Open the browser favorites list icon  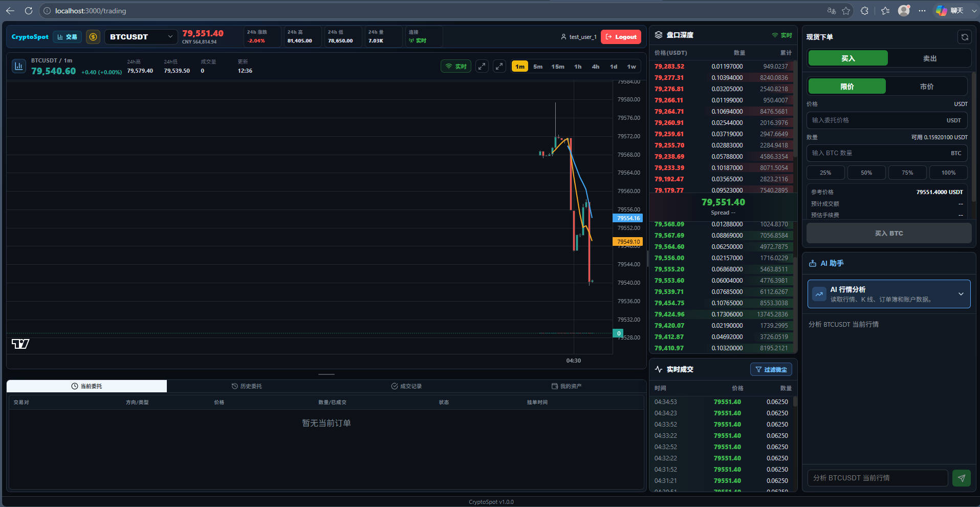[885, 11]
